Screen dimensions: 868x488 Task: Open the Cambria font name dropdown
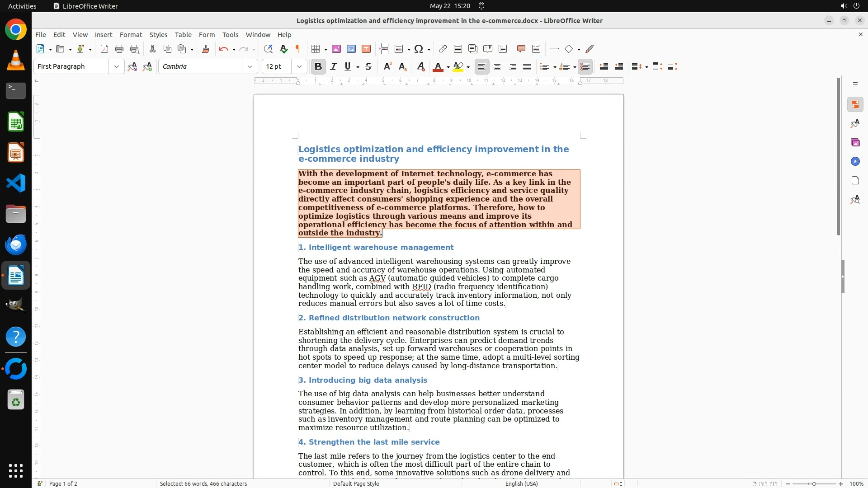(250, 66)
